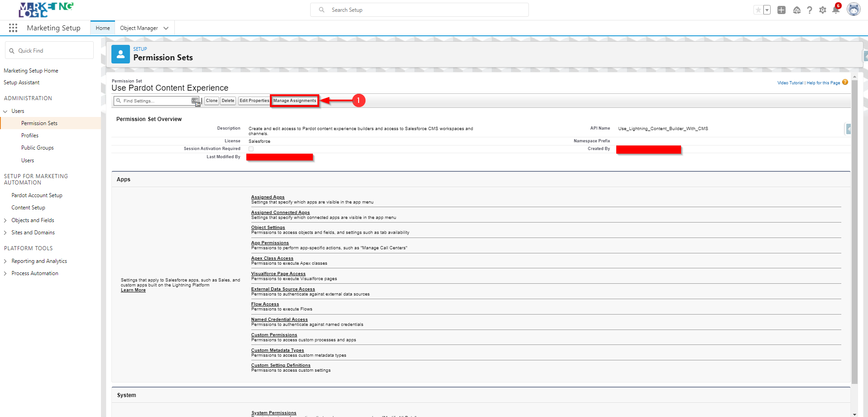This screenshot has width=868, height=417.
Task: Open the favorites list dropdown arrow
Action: [767, 10]
